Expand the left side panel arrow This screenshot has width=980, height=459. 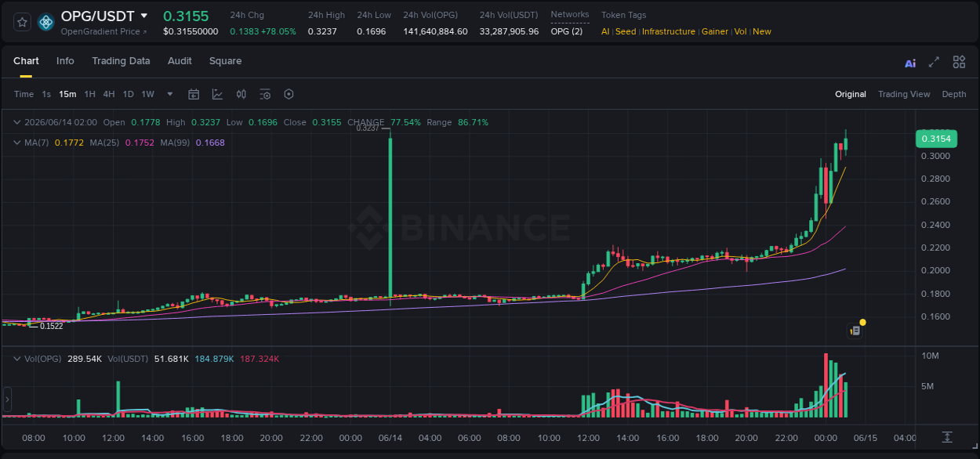click(7, 399)
